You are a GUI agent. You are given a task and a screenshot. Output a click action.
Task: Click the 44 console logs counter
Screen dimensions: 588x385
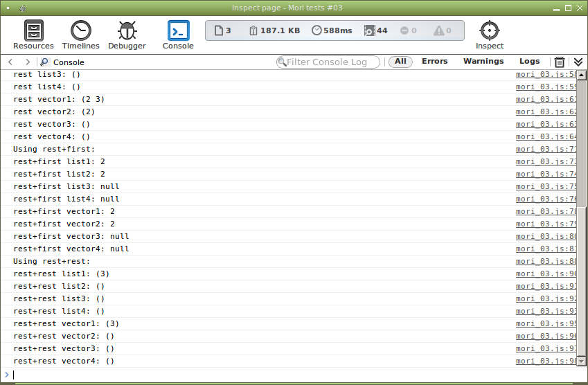coord(376,30)
